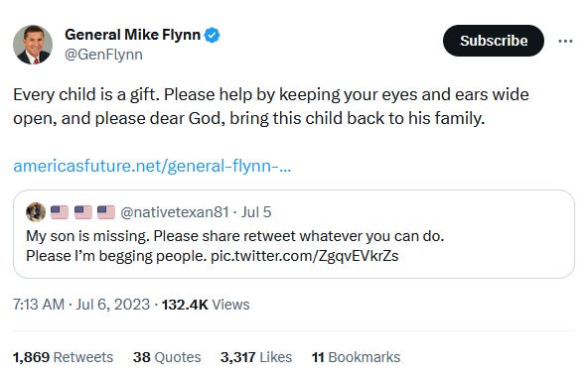
Task: Click the 7:13 AM · Jul 6, 2023 timestamp
Action: pos(81,305)
